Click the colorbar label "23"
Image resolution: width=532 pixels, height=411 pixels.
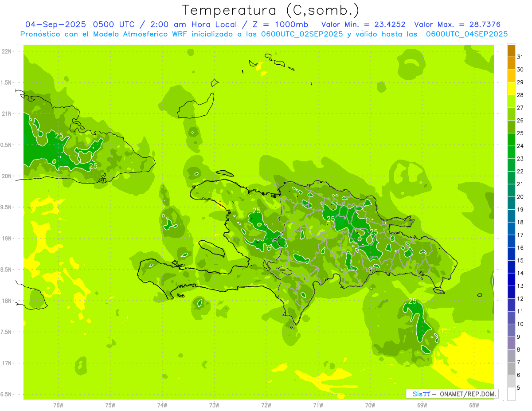pos(520,159)
